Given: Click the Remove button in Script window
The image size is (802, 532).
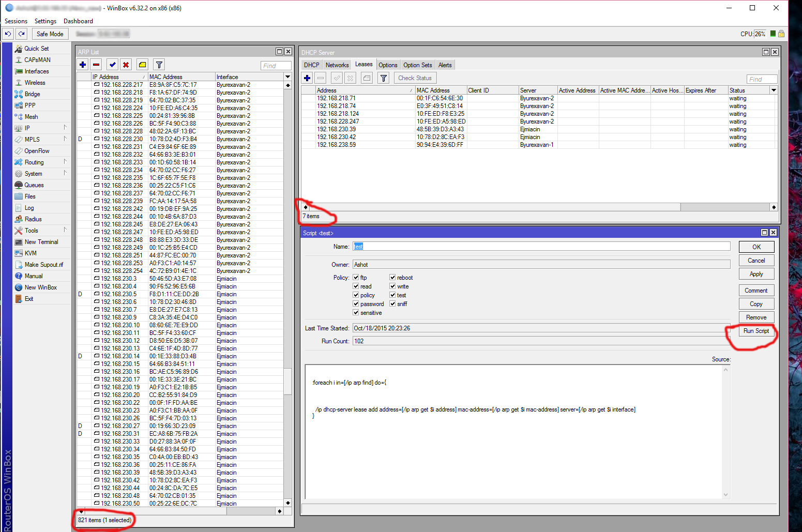Looking at the screenshot, I should click(756, 317).
